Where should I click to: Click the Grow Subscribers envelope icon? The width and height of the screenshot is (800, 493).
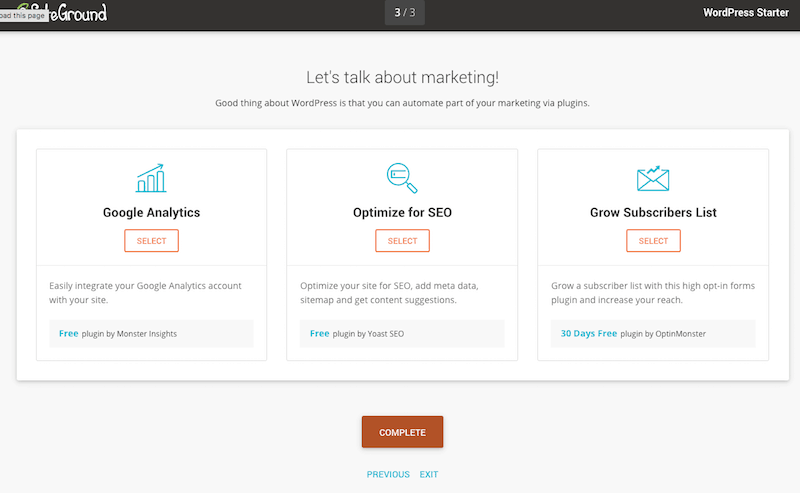click(653, 179)
